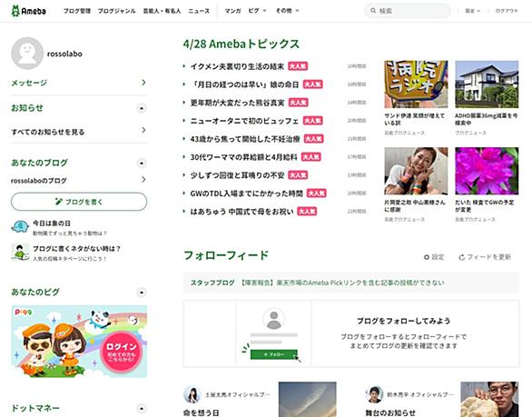Open topic ニューオータニで初のビュッフェ
532x417 pixels.
244,121
